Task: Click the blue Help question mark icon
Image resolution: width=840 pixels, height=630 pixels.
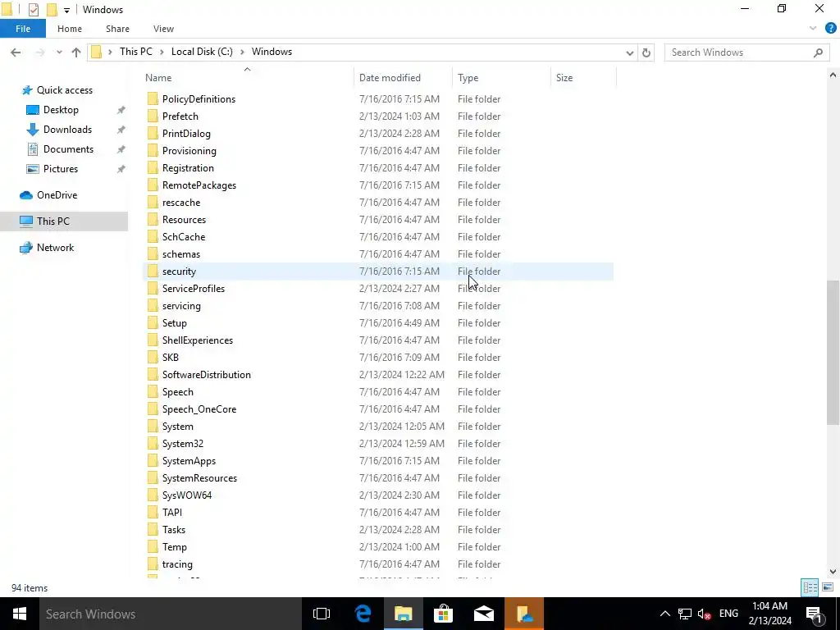Action: click(830, 29)
